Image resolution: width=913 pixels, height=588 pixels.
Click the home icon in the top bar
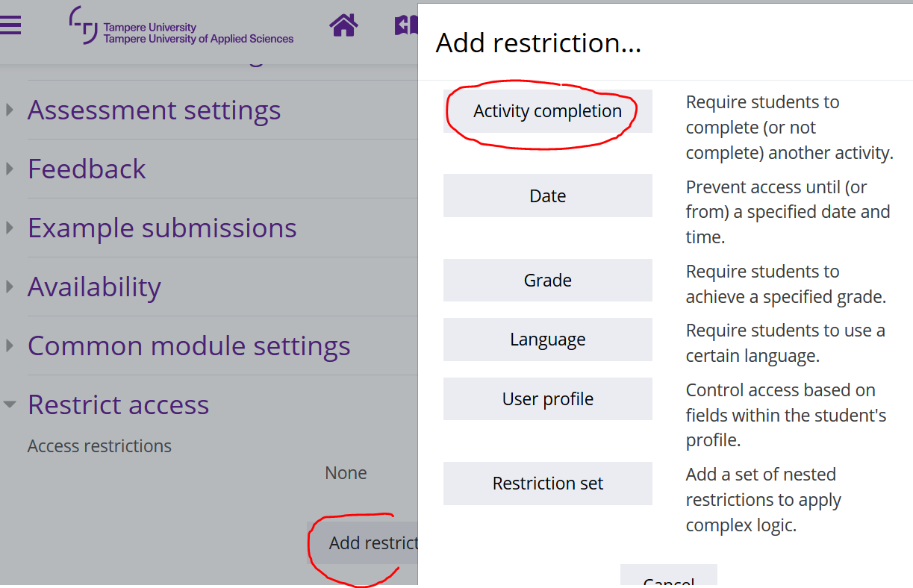(343, 25)
